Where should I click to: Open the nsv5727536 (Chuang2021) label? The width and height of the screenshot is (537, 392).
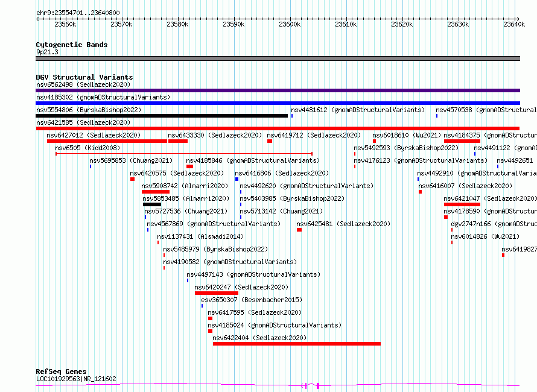[186, 211]
